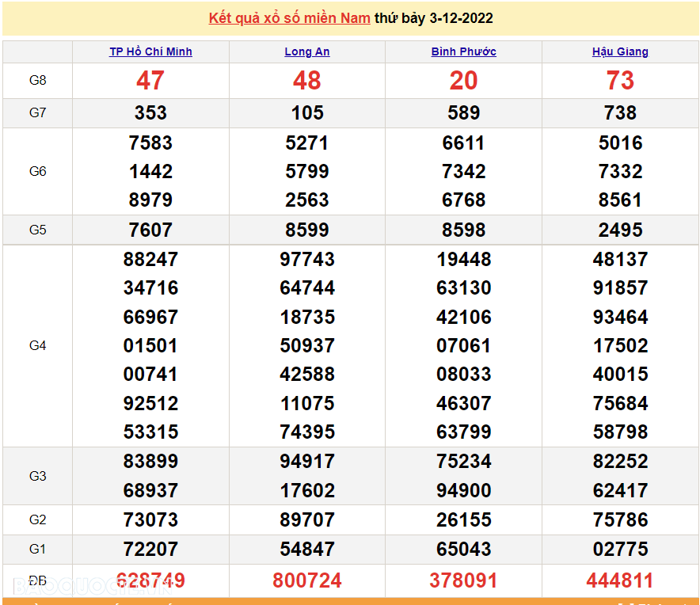This screenshot has height=605, width=700.
Task: Click the G1 number 54847 under Long An
Action: tap(307, 549)
